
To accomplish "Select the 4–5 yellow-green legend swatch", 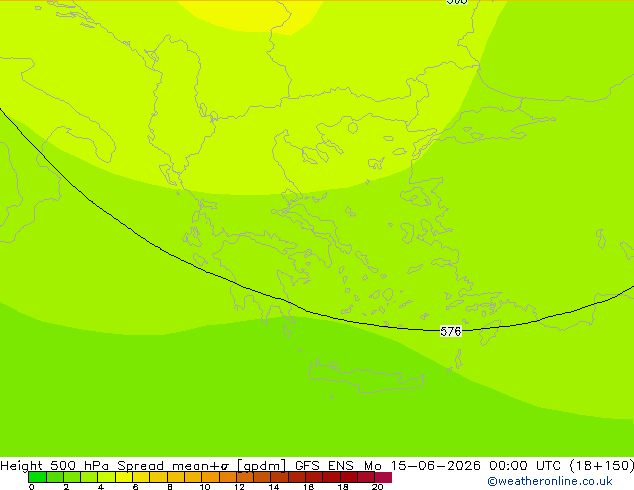I will [106, 477].
